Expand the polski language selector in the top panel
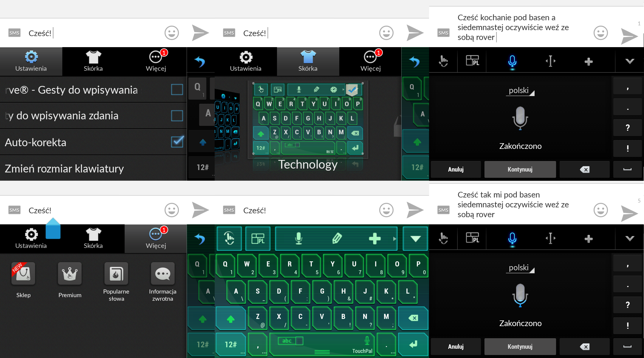 (520, 91)
